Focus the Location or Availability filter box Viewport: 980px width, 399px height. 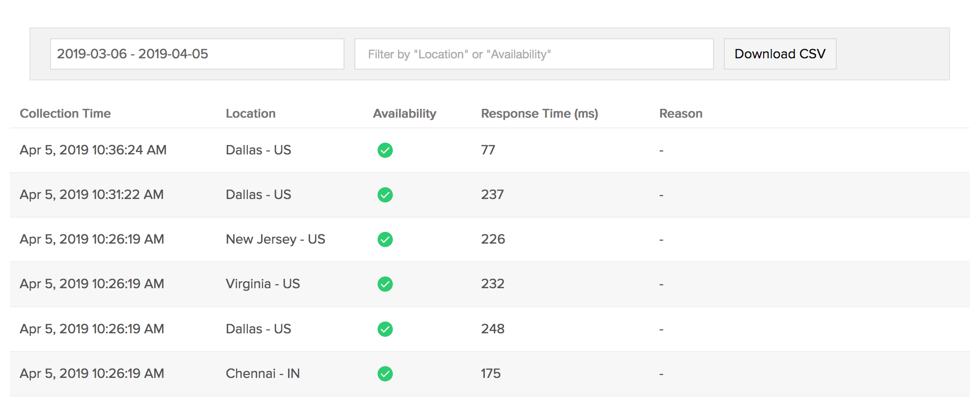(533, 54)
